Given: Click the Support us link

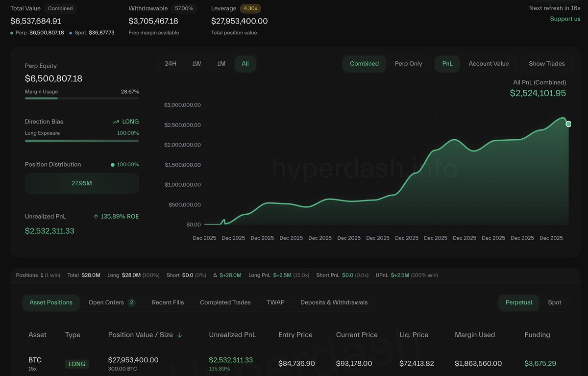Looking at the screenshot, I should [x=565, y=19].
